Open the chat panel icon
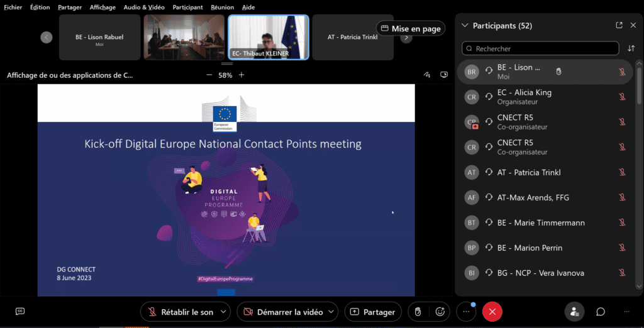 (x=601, y=312)
